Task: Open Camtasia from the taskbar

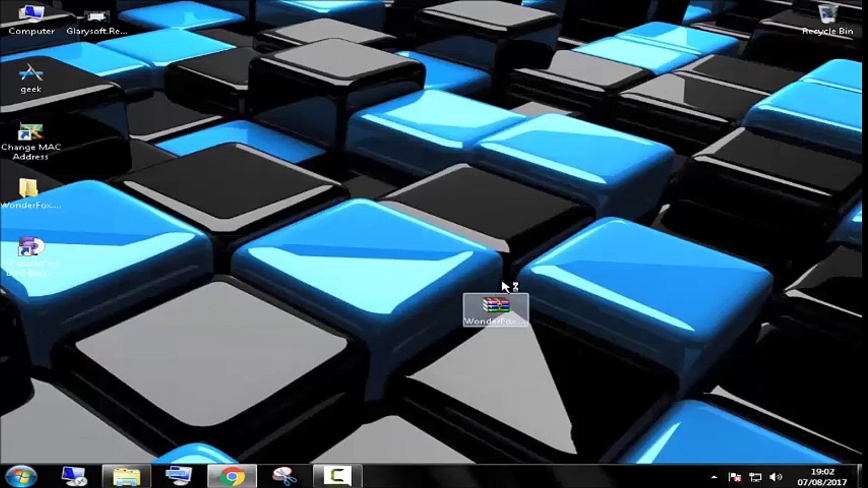Action: click(x=337, y=475)
